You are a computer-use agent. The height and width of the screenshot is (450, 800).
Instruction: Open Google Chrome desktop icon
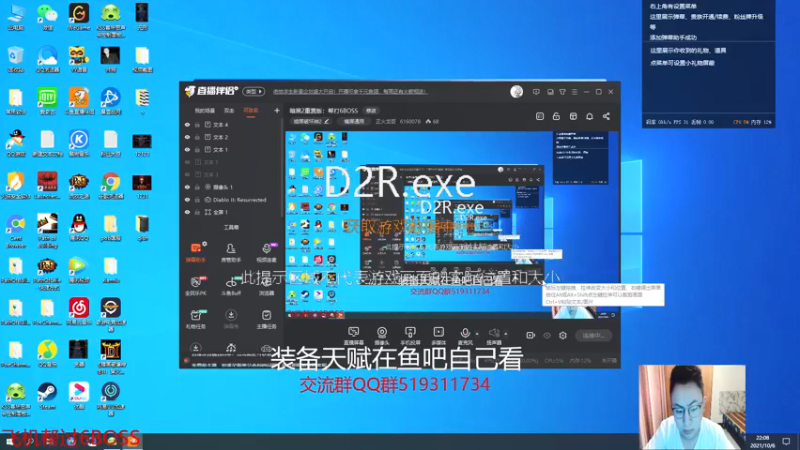(x=110, y=186)
